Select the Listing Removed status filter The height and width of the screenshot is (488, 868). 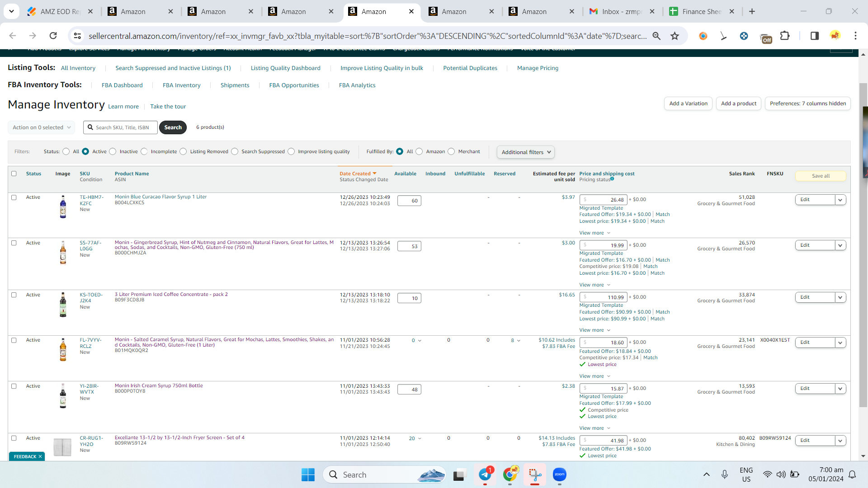183,152
